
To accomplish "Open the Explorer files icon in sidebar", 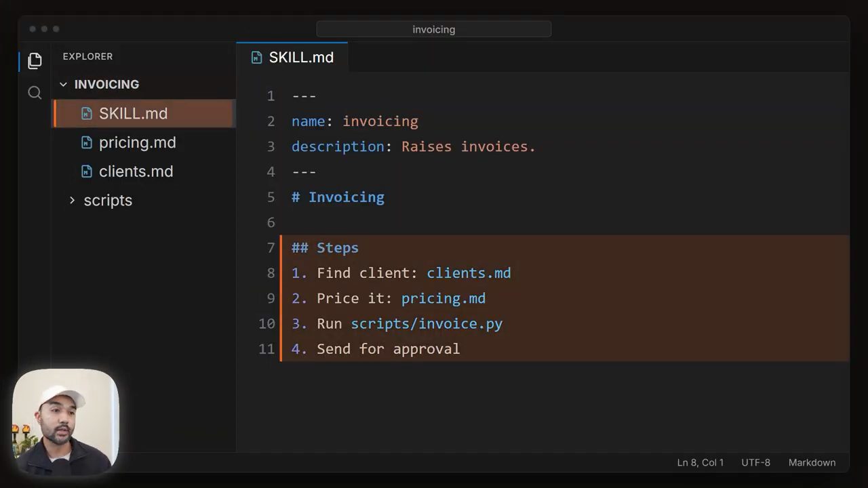I will (x=35, y=61).
